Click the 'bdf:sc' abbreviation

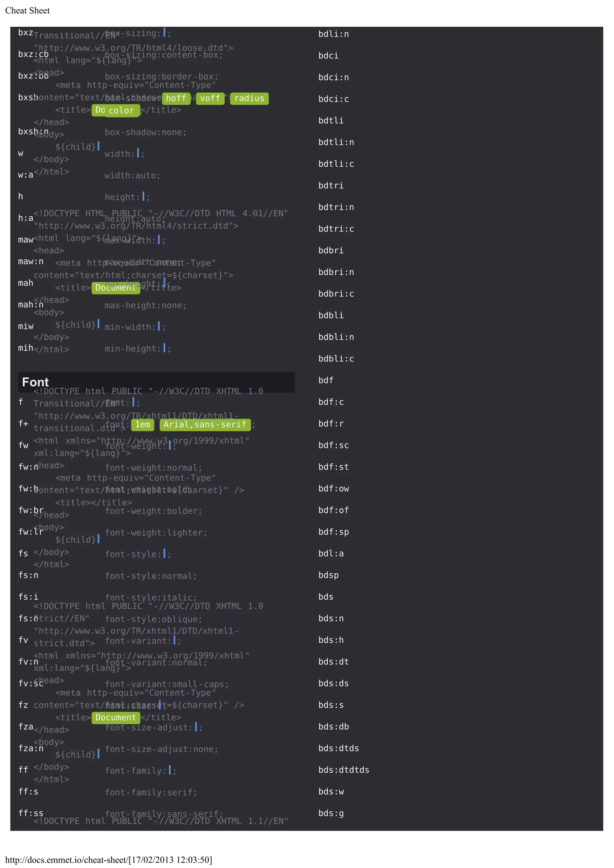click(333, 445)
